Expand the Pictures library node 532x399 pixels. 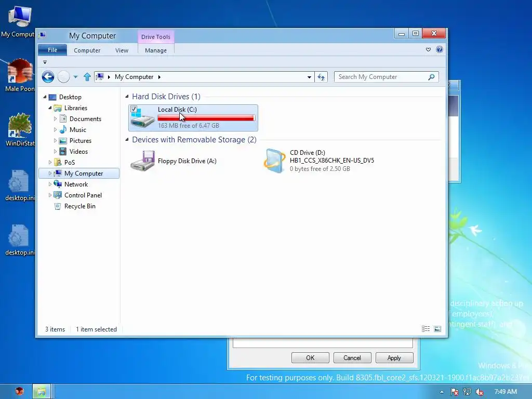[55, 140]
